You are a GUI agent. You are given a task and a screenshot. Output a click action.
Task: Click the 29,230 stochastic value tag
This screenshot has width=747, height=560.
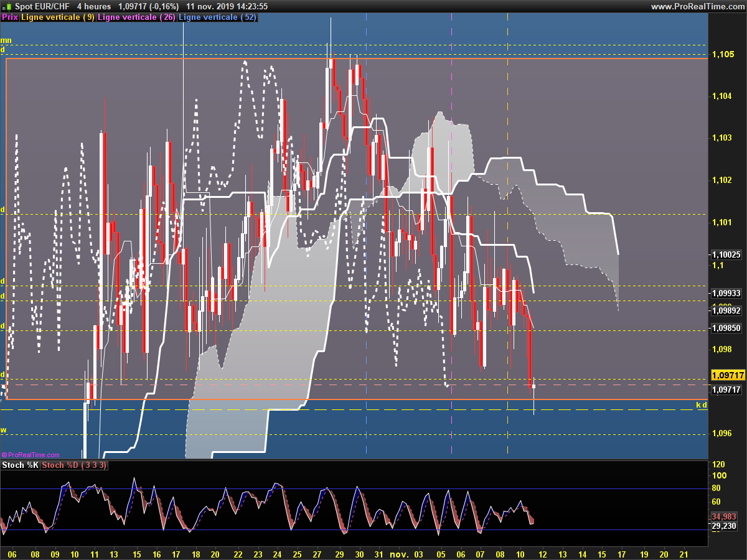(x=723, y=526)
